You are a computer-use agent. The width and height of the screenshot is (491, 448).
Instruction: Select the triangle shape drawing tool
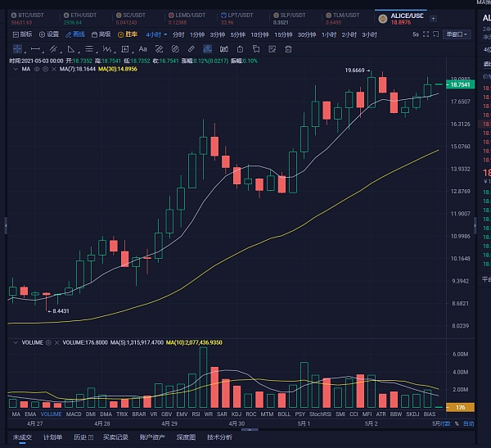(x=71, y=49)
